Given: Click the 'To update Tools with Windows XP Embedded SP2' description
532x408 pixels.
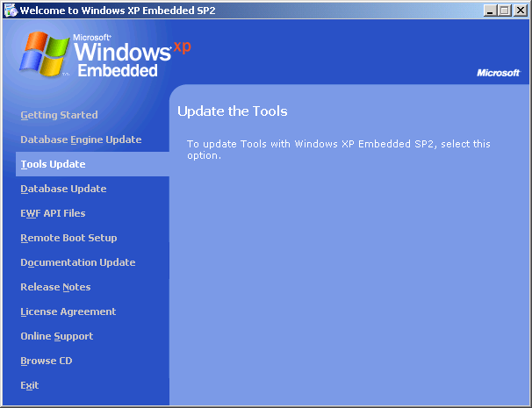Looking at the screenshot, I should pyautogui.click(x=339, y=149).
